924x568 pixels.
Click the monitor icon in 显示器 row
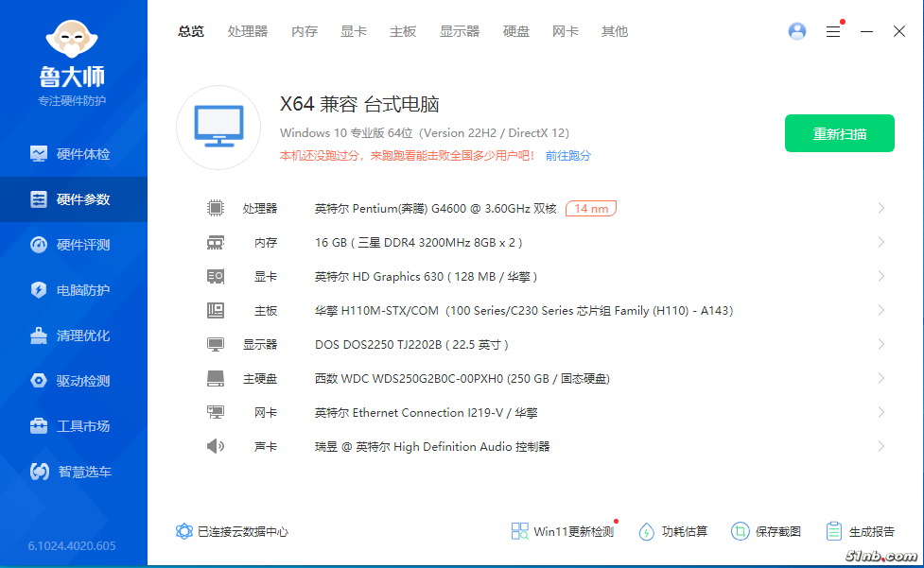click(216, 344)
